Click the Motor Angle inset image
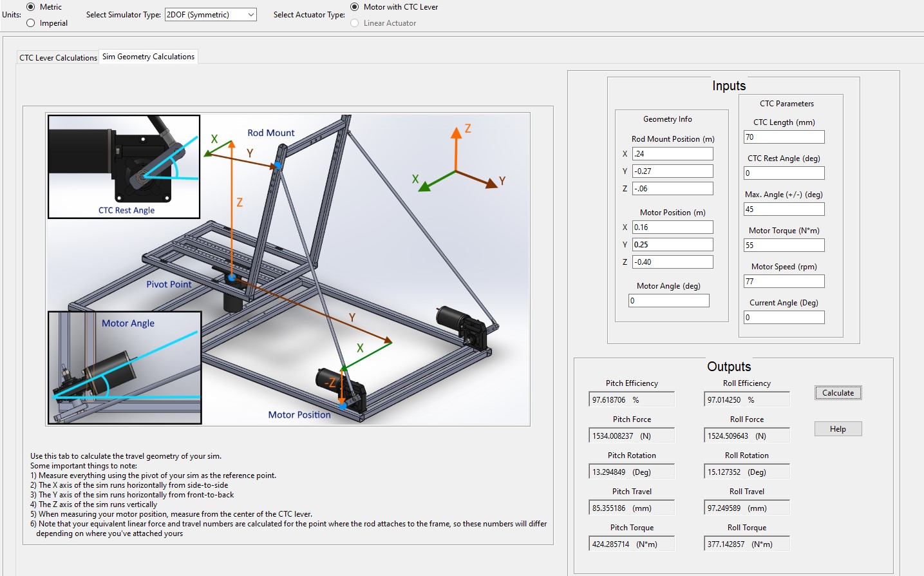The image size is (924, 576). pyautogui.click(x=125, y=368)
